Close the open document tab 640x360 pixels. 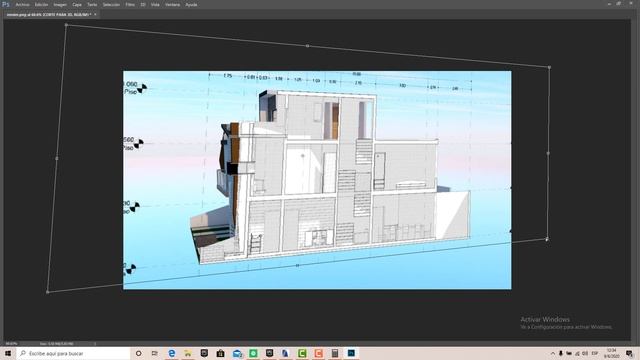(96, 14)
